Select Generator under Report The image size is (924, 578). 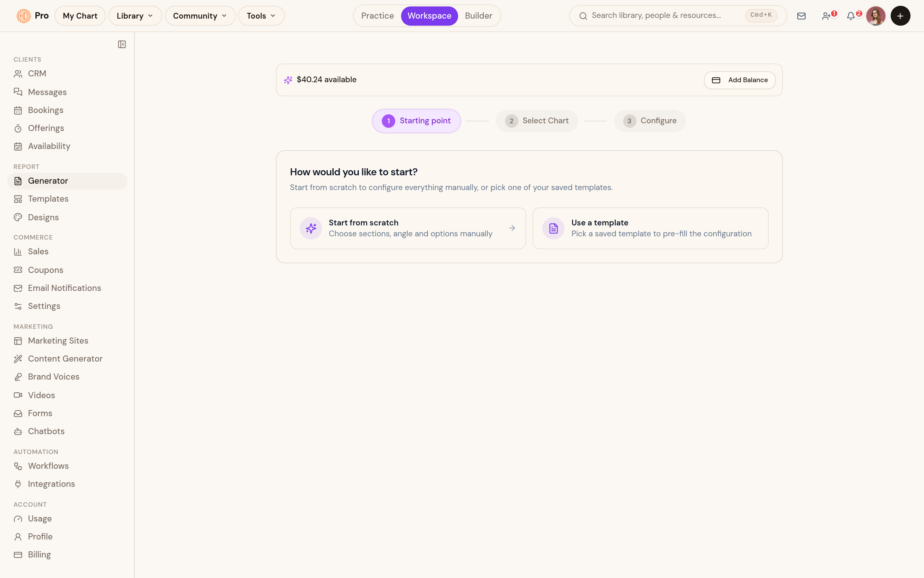pos(67,181)
